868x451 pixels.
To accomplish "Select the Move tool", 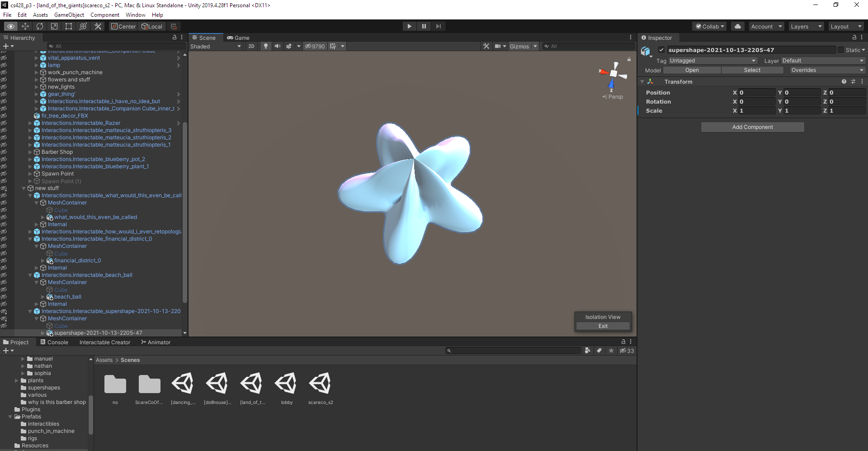I will [x=25, y=26].
